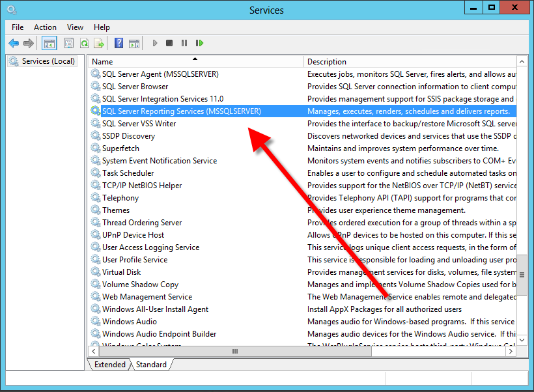Select the Windows Audio service name
The image size is (534, 392).
pyautogui.click(x=130, y=321)
